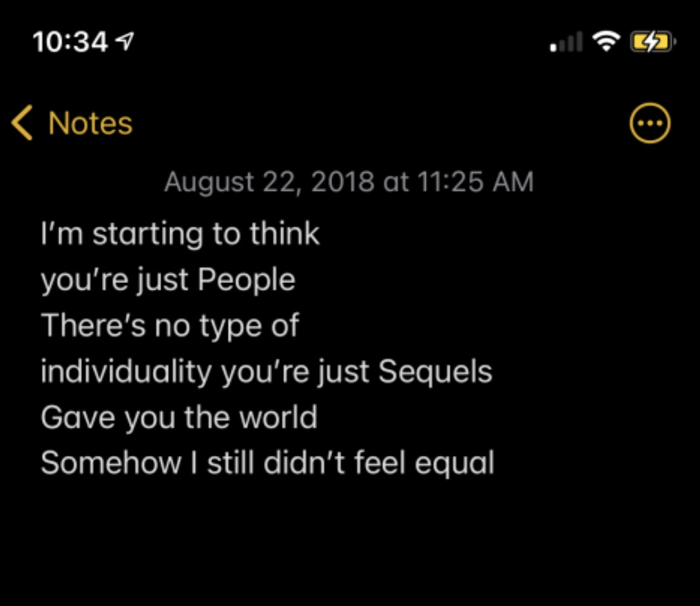This screenshot has height=606, width=700.
Task: Click the "There's no type of" line
Action: point(170,326)
